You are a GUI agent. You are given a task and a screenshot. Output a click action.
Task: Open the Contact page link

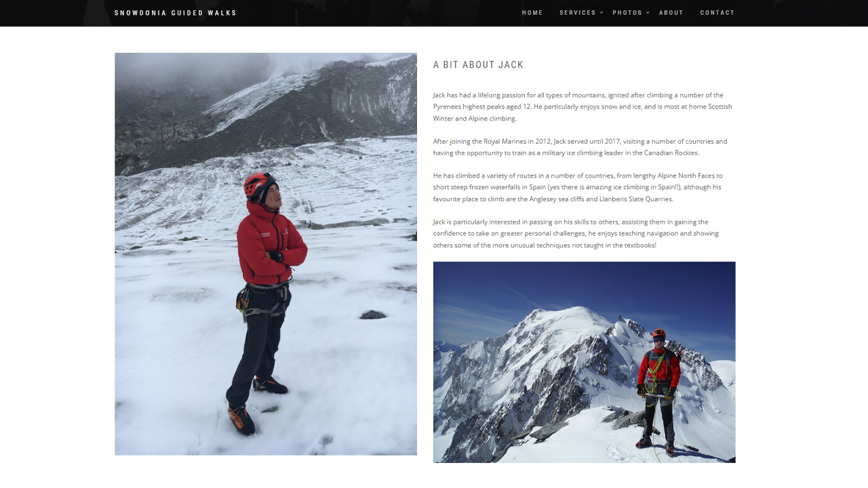(717, 13)
